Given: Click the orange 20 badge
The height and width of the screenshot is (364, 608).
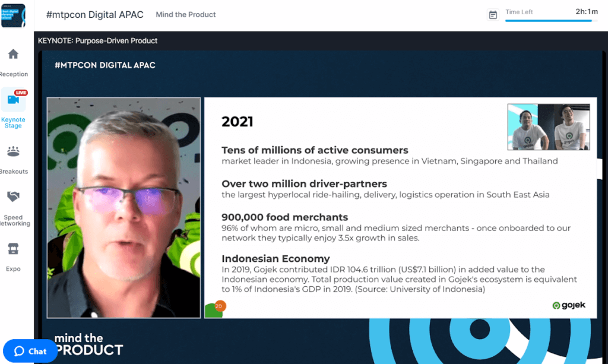Looking at the screenshot, I should click(219, 306).
